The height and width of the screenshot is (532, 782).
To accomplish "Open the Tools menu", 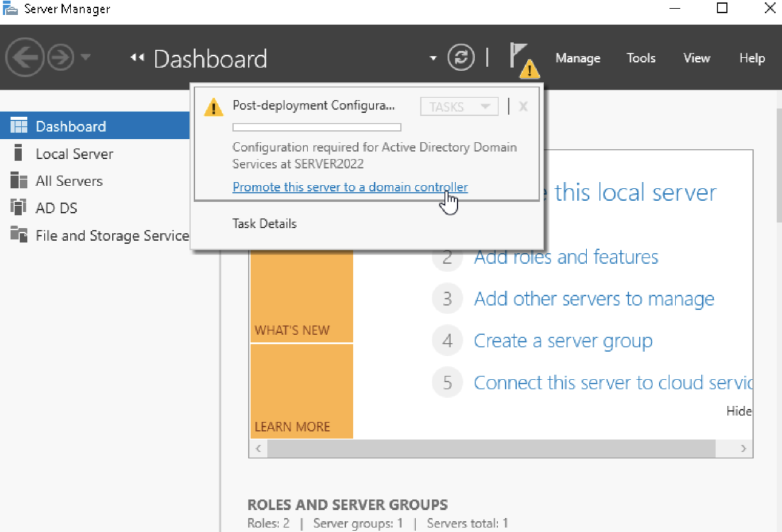I will pyautogui.click(x=641, y=58).
